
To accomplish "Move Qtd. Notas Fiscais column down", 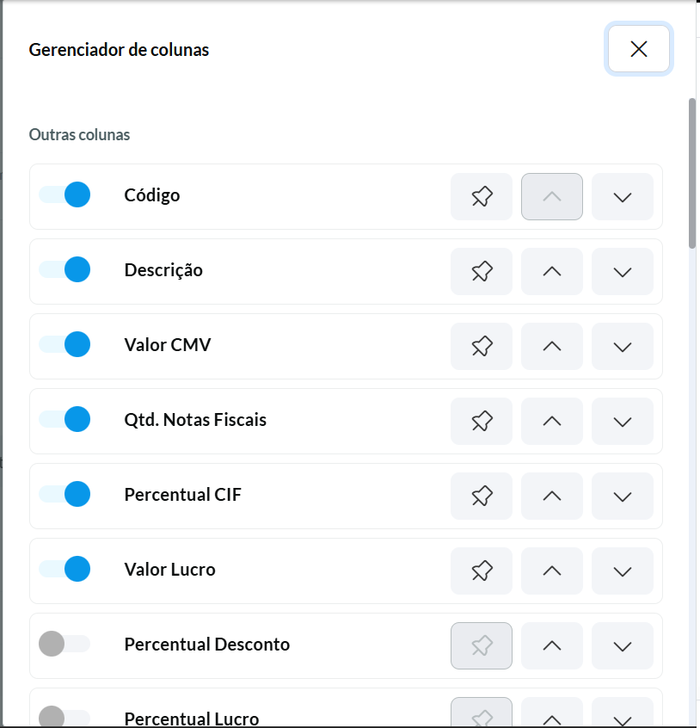I will pos(623,421).
